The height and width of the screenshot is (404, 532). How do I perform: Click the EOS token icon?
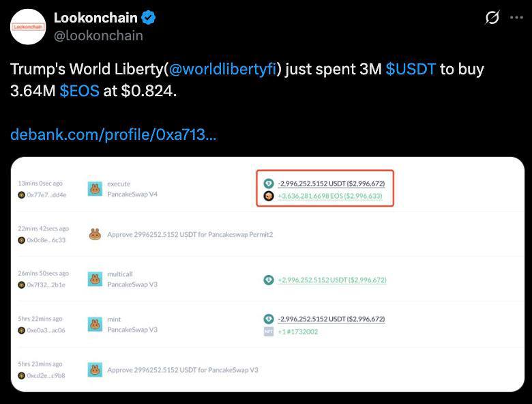coord(269,196)
